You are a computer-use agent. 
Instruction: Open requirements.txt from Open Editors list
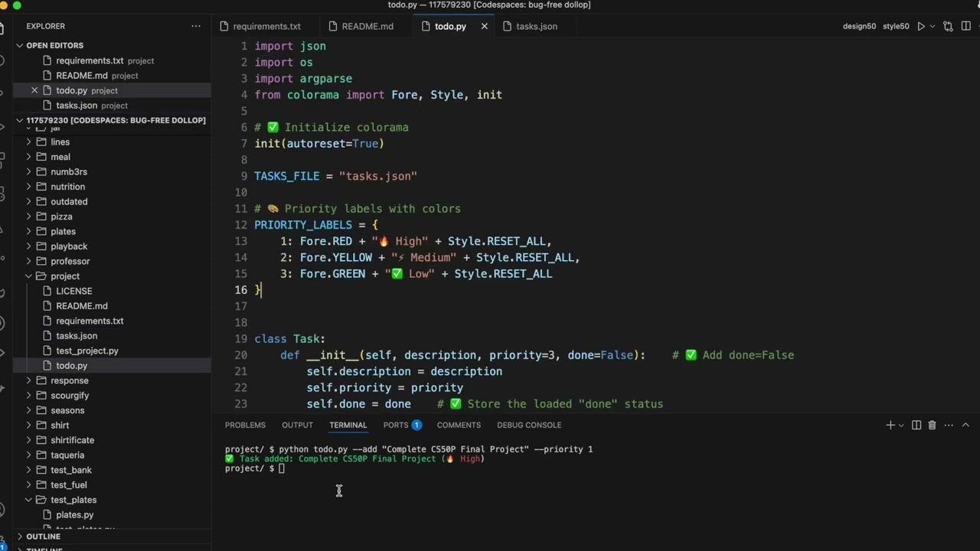pyautogui.click(x=90, y=60)
